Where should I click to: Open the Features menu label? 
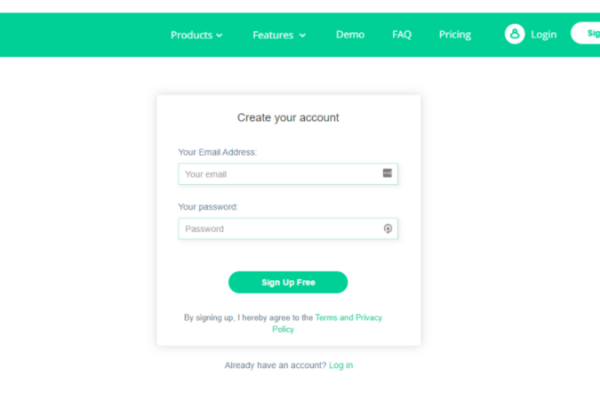tap(273, 35)
